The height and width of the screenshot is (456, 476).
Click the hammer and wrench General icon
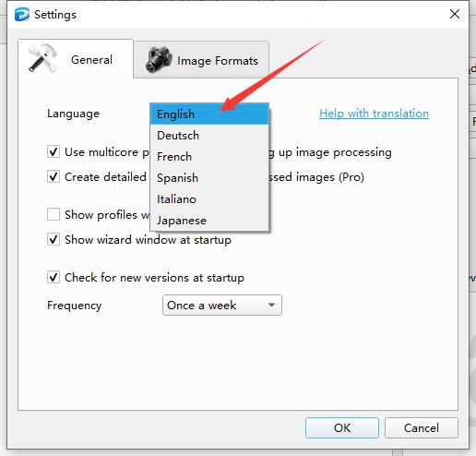(42, 58)
